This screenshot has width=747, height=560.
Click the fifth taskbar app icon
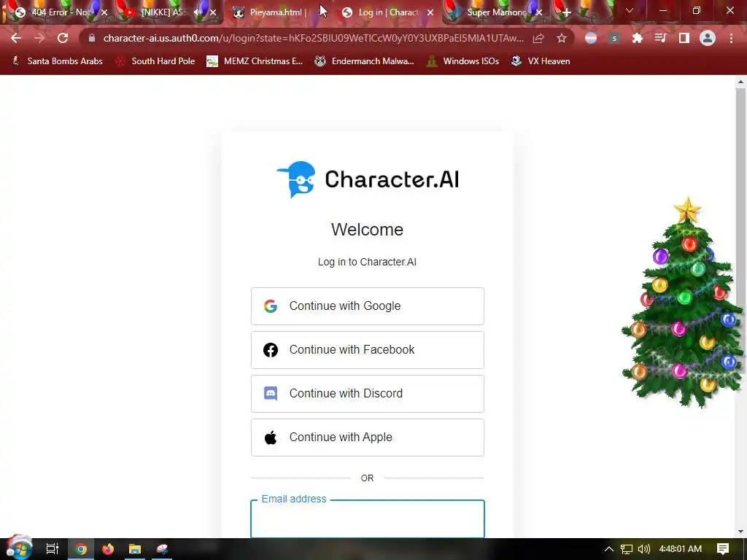(162, 549)
